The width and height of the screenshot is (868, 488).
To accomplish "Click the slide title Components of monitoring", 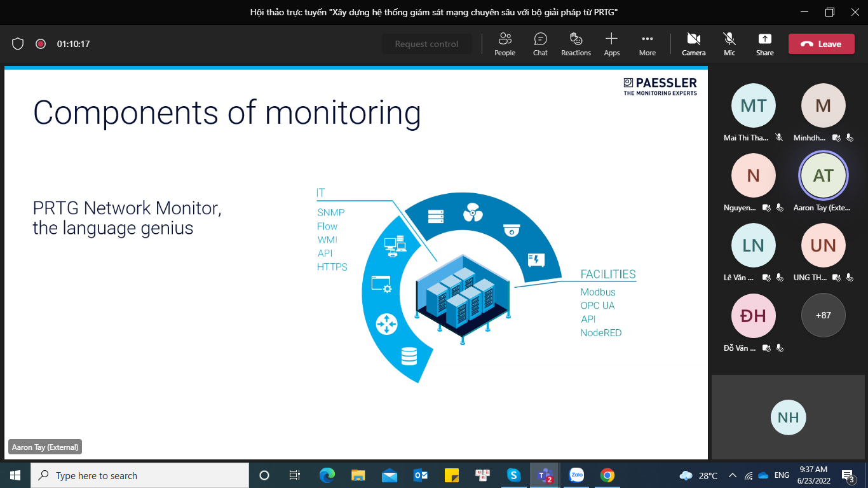I will pos(227,113).
